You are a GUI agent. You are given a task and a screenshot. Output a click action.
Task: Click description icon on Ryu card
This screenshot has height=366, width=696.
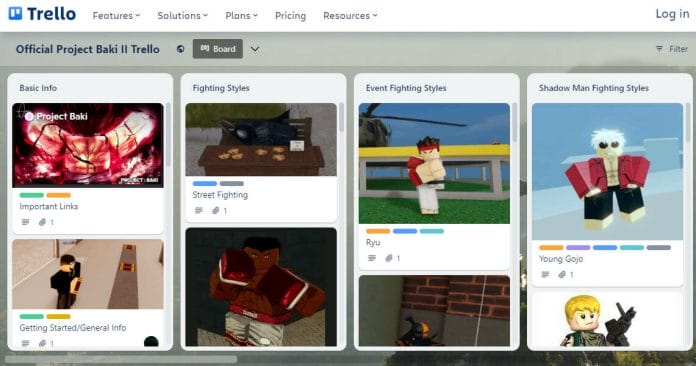click(372, 258)
